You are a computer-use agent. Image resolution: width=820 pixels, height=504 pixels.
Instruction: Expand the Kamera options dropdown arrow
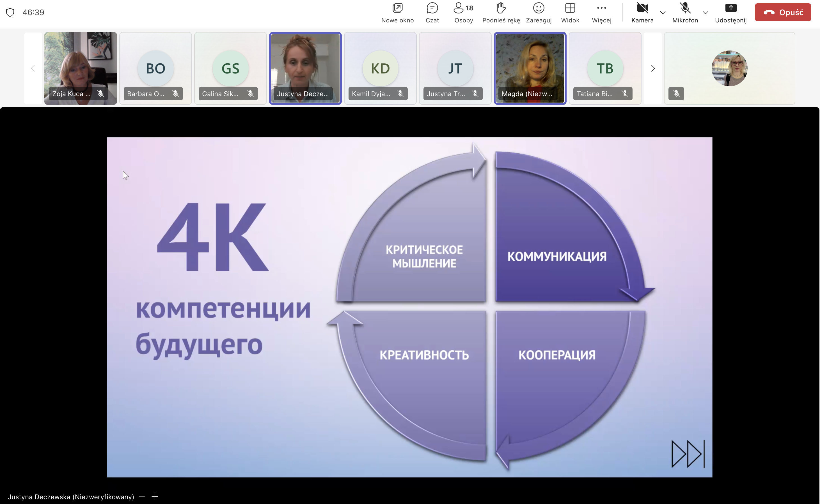click(x=663, y=13)
